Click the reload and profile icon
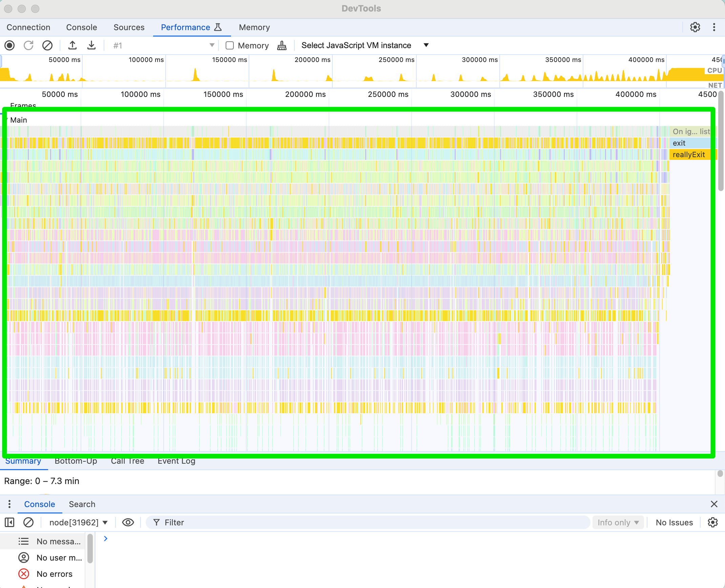The image size is (725, 588). point(28,45)
